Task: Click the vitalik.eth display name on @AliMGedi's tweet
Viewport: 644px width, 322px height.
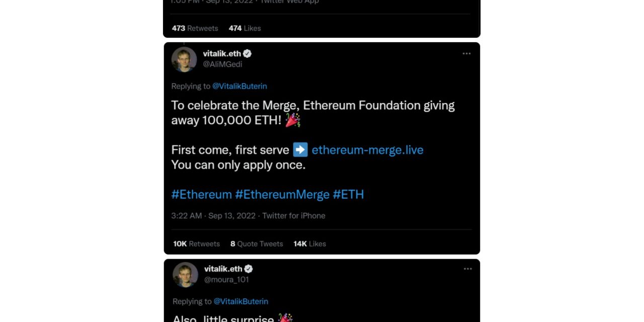Action: [x=222, y=53]
